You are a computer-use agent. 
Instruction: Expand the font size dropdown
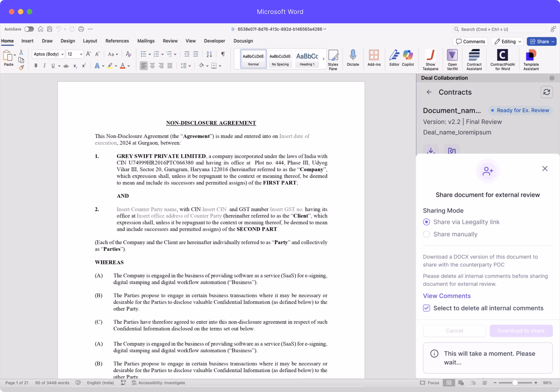(x=81, y=54)
